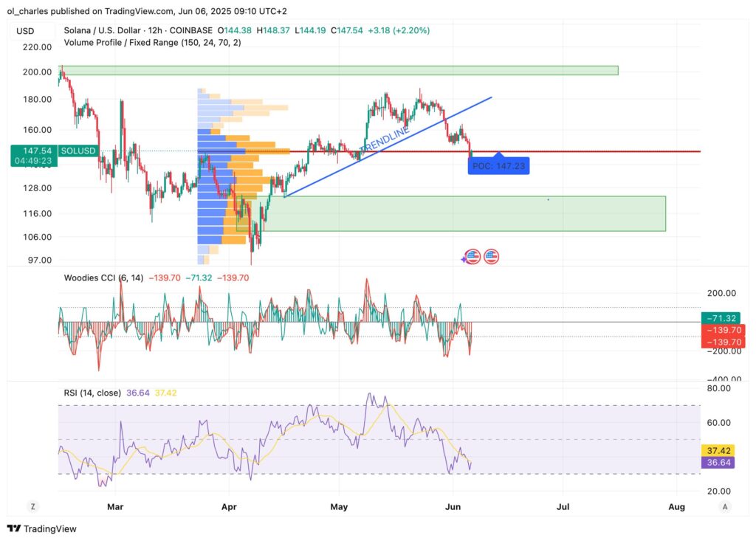The height and width of the screenshot is (541, 756).
Task: Click the purple sparkle star marker
Action: point(464,258)
